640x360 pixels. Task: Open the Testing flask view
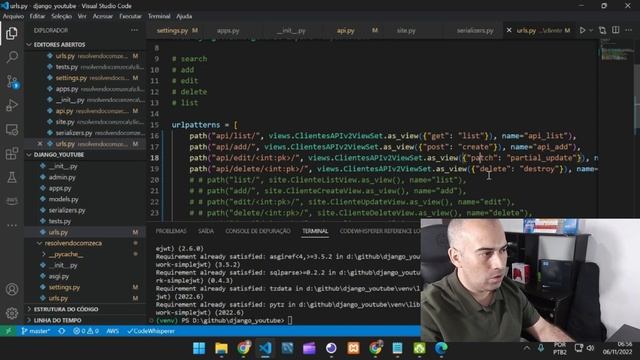[12, 177]
